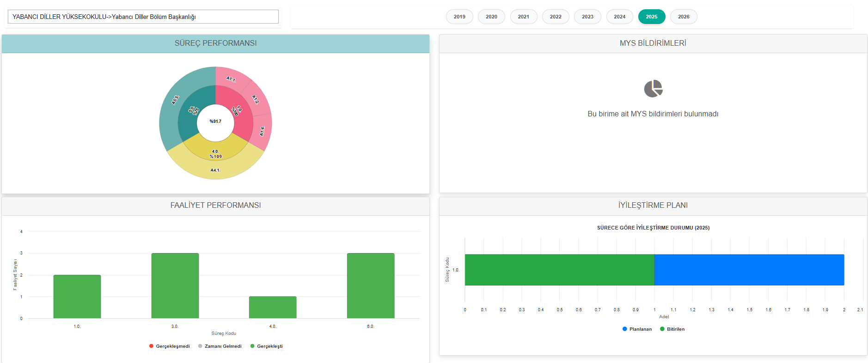Click the green Bitirilen legend dot
This screenshot has height=363, width=868.
point(662,329)
